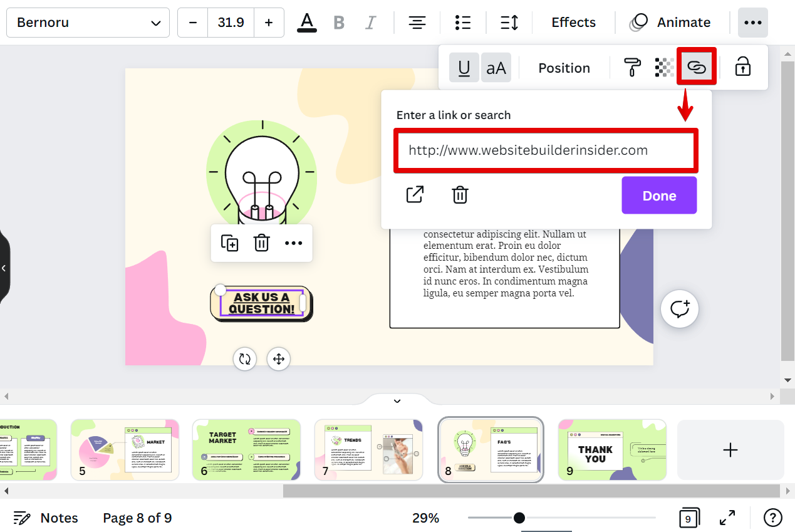This screenshot has height=532, width=795.
Task: Click the Done button to save link
Action: point(659,195)
